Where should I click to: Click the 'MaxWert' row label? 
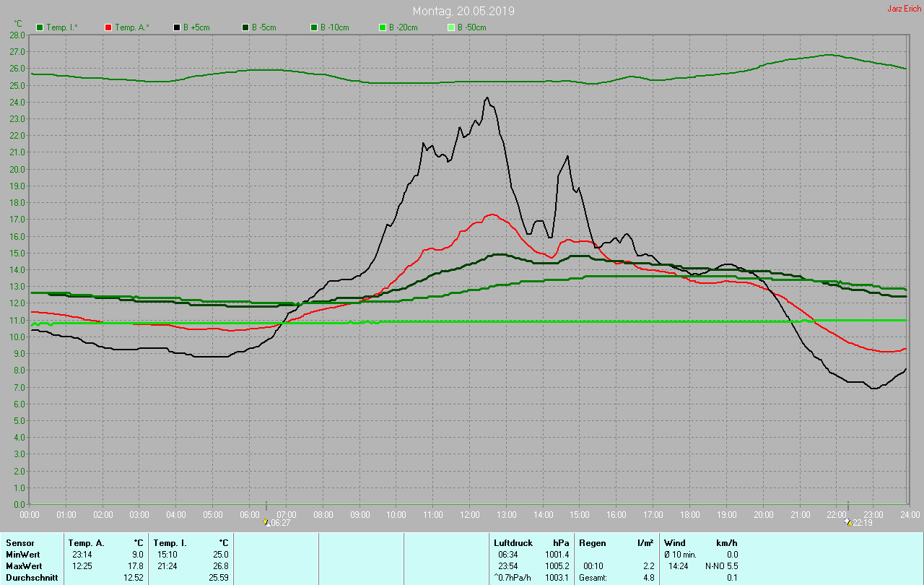point(23,565)
